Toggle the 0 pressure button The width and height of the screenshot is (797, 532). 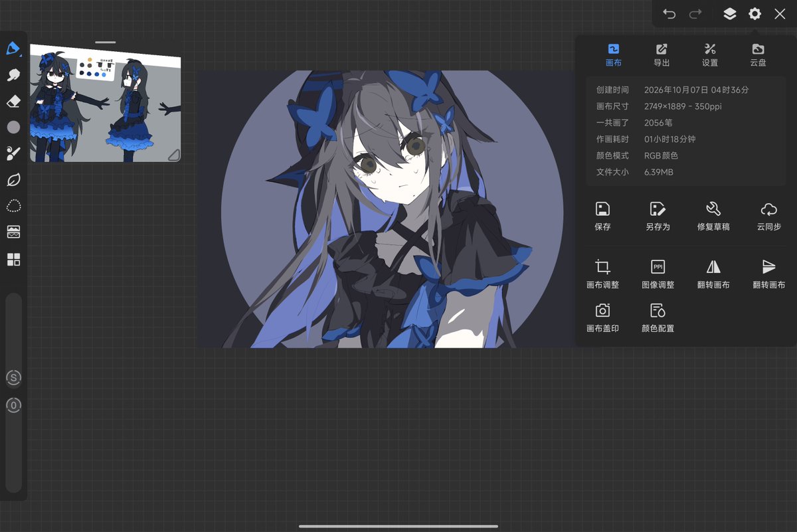(13, 405)
